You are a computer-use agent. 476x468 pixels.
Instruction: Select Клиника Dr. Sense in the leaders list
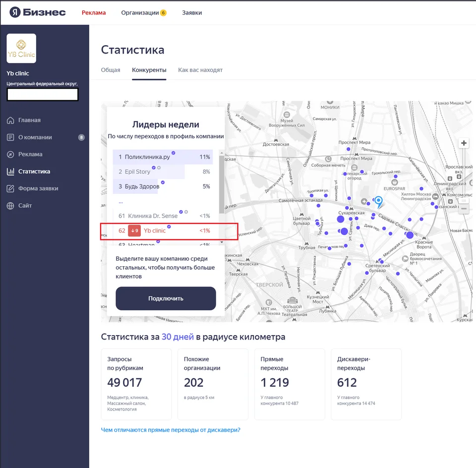coord(163,216)
